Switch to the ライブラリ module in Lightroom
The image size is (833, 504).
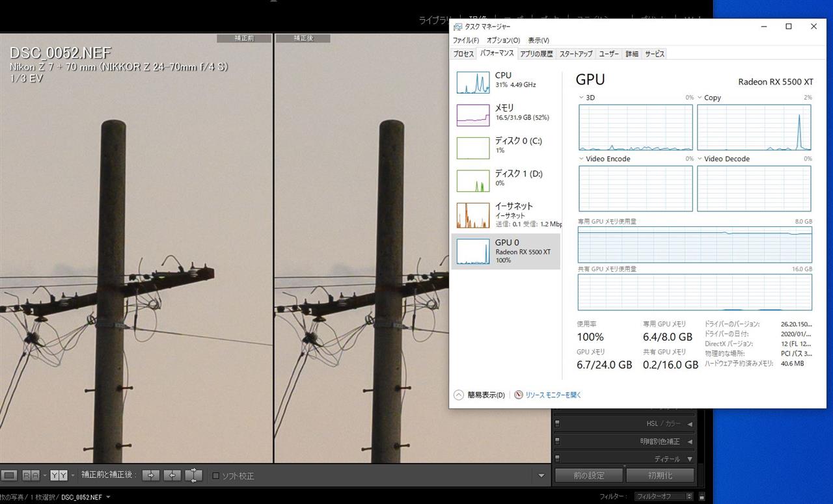(435, 20)
